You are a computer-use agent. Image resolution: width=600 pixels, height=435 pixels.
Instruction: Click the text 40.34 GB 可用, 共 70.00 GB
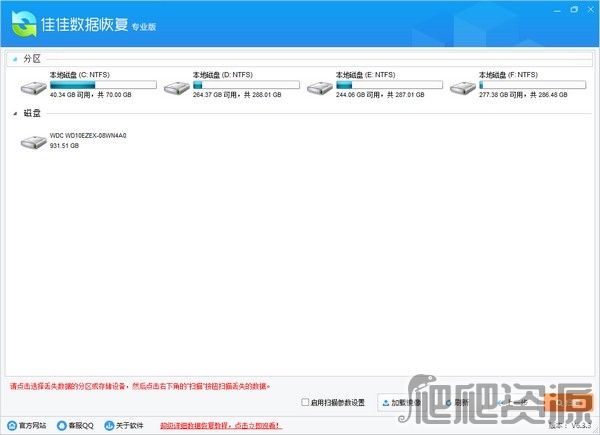[x=91, y=94]
